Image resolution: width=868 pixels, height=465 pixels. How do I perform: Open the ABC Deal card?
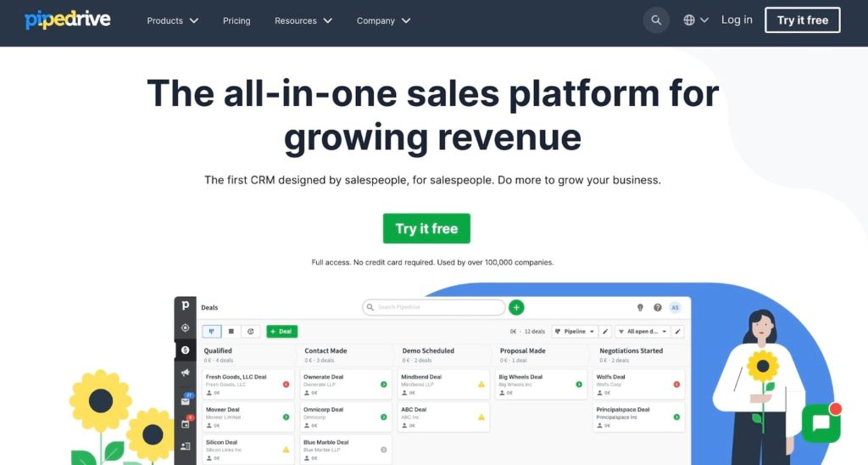point(443,417)
